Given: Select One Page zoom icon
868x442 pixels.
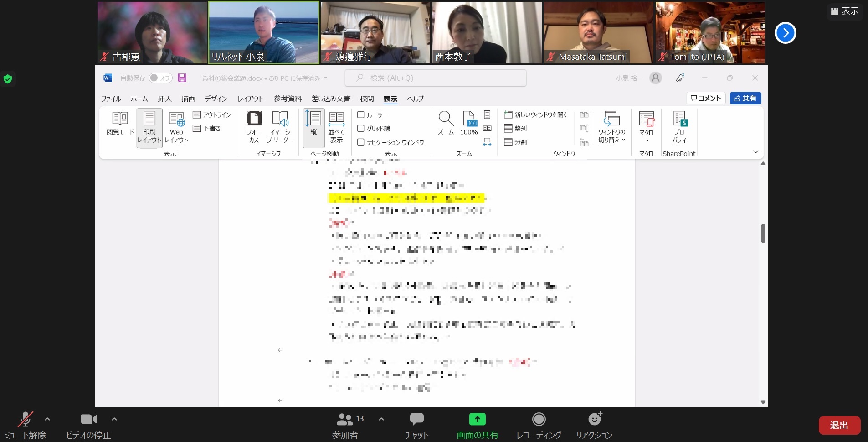Looking at the screenshot, I should (487, 114).
